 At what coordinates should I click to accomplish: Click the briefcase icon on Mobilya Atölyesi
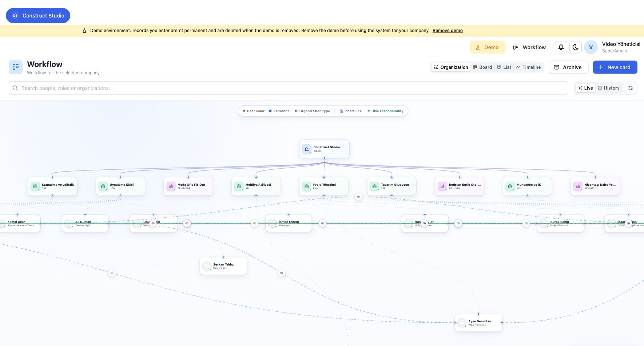coord(239,186)
